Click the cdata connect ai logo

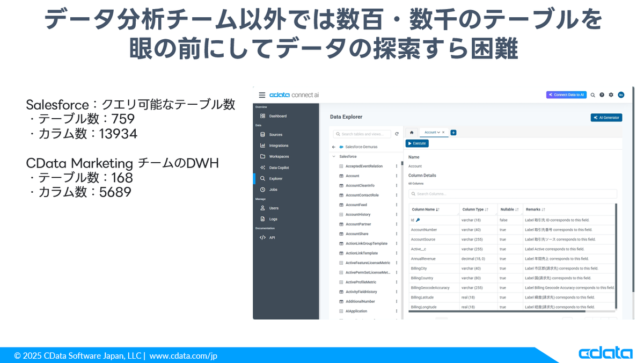[294, 95]
